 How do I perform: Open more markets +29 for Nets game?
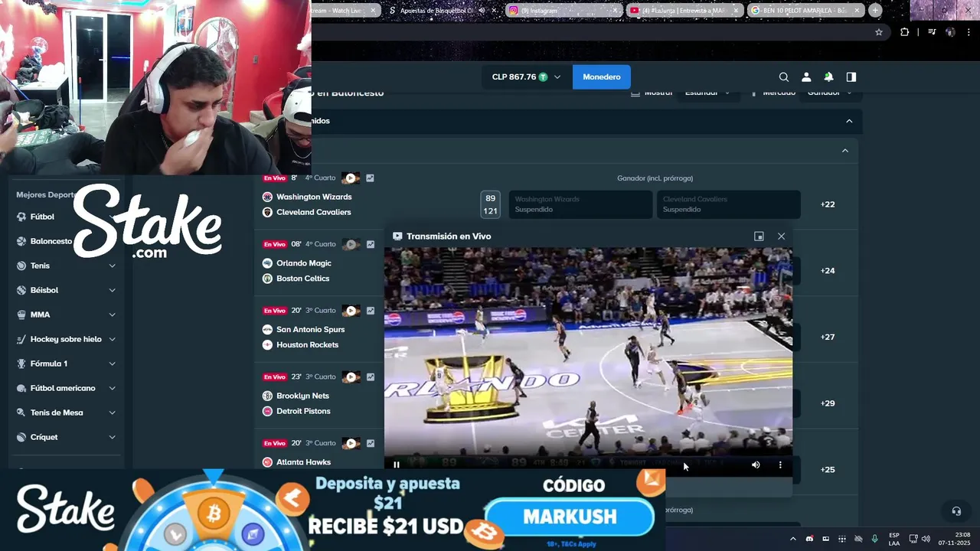click(828, 403)
